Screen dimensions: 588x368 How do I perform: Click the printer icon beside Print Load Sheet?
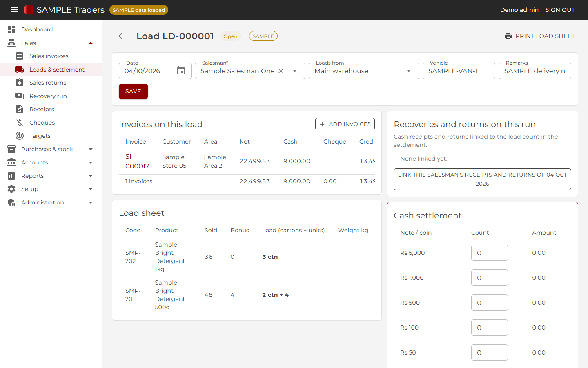pyautogui.click(x=508, y=36)
